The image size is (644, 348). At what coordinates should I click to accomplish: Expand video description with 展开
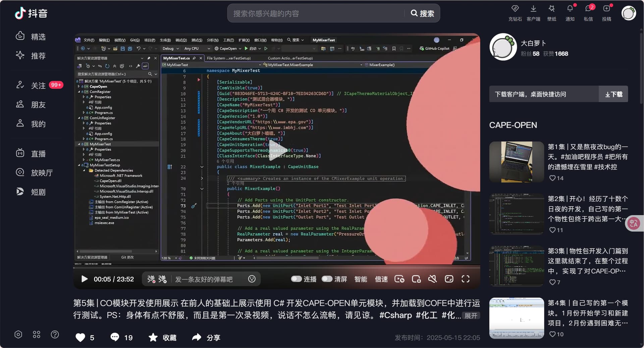471,315
